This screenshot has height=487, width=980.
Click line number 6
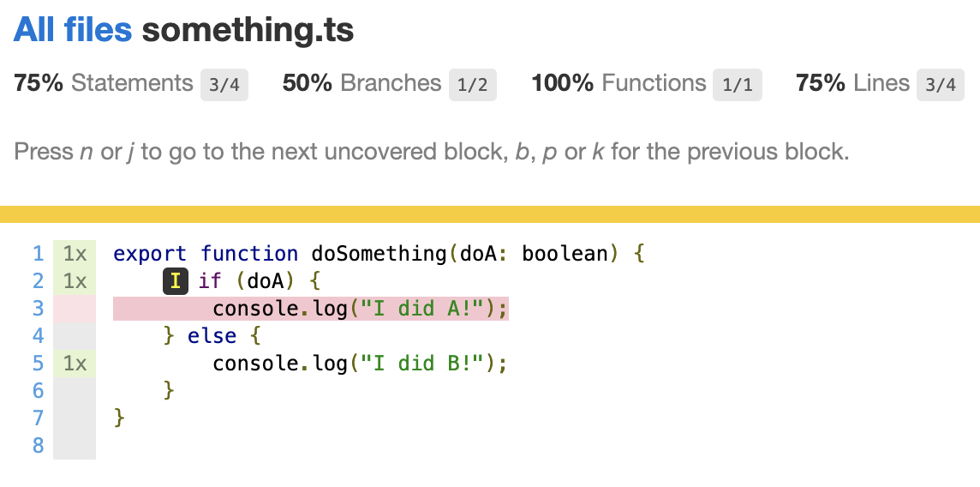[39, 391]
